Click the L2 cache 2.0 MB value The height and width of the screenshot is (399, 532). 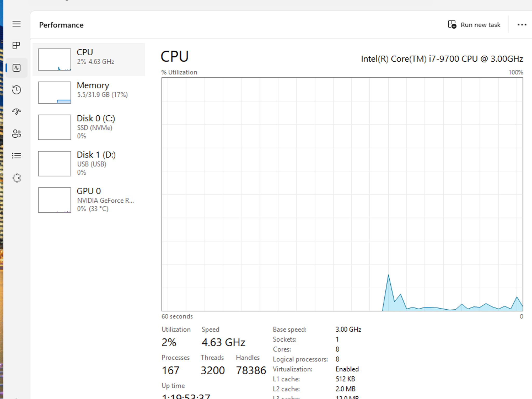(345, 389)
